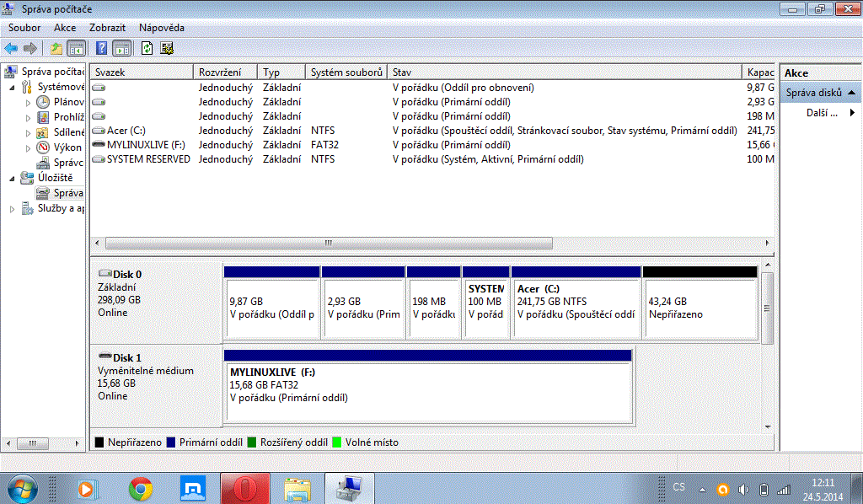Launch Google Chrome from the taskbar
Screen dimensions: 863x504
(141, 489)
